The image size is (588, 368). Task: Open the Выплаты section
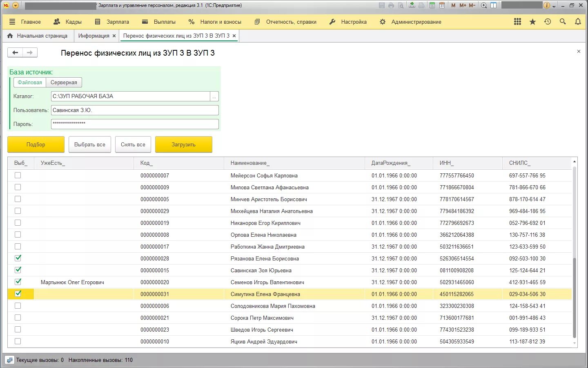click(x=159, y=22)
